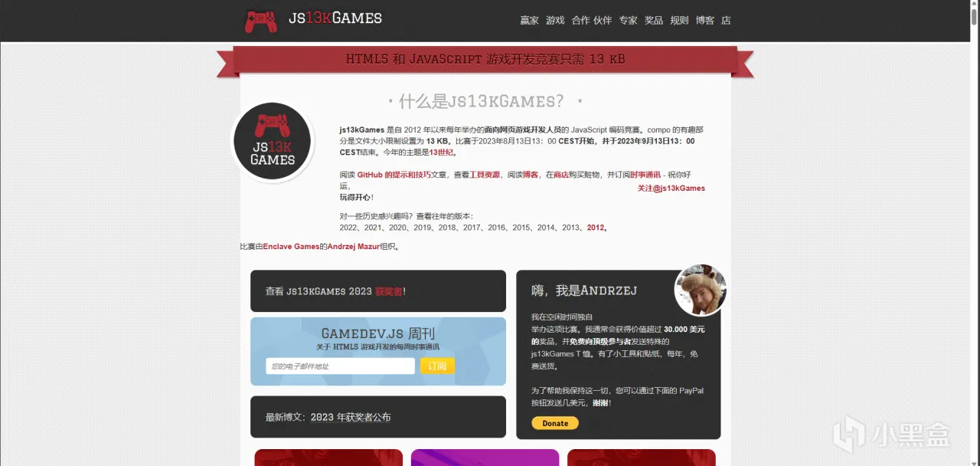Click the js13kGames gamepad logo in header
The height and width of the screenshot is (466, 980).
point(261,21)
